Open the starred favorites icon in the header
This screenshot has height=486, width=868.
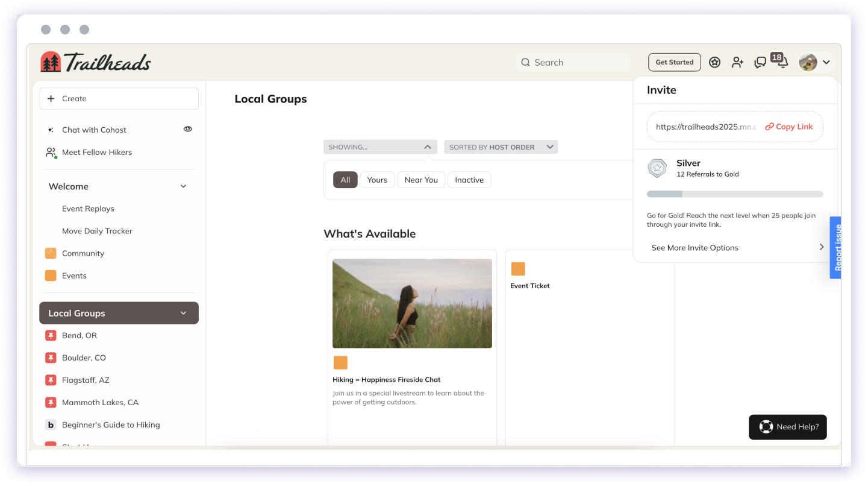click(714, 62)
